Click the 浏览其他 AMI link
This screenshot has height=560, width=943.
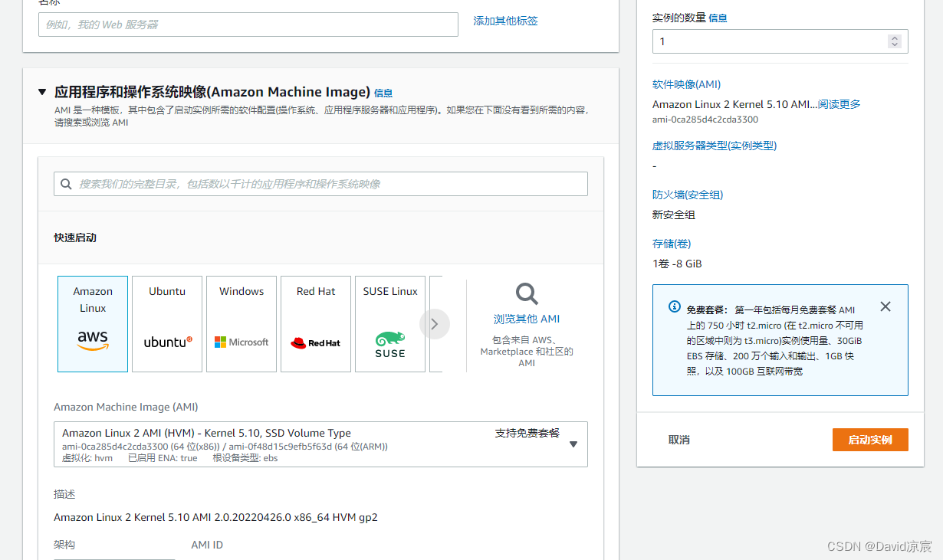[527, 319]
